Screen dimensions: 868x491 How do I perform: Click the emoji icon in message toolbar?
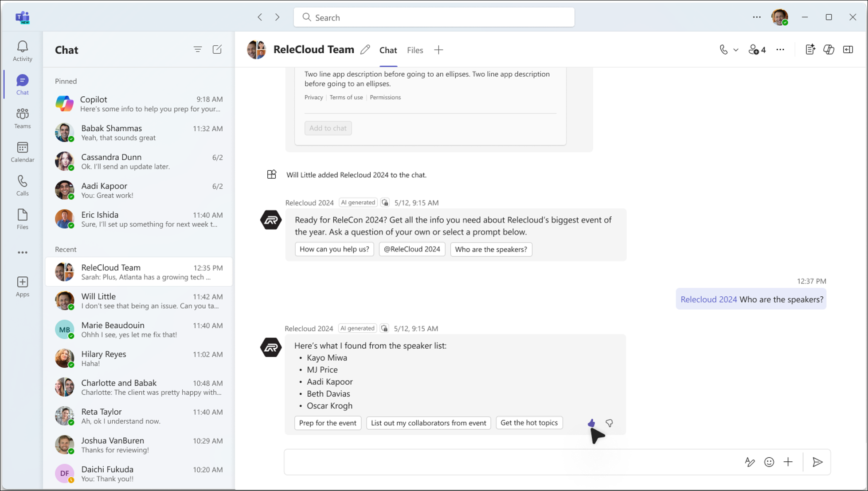click(x=769, y=462)
